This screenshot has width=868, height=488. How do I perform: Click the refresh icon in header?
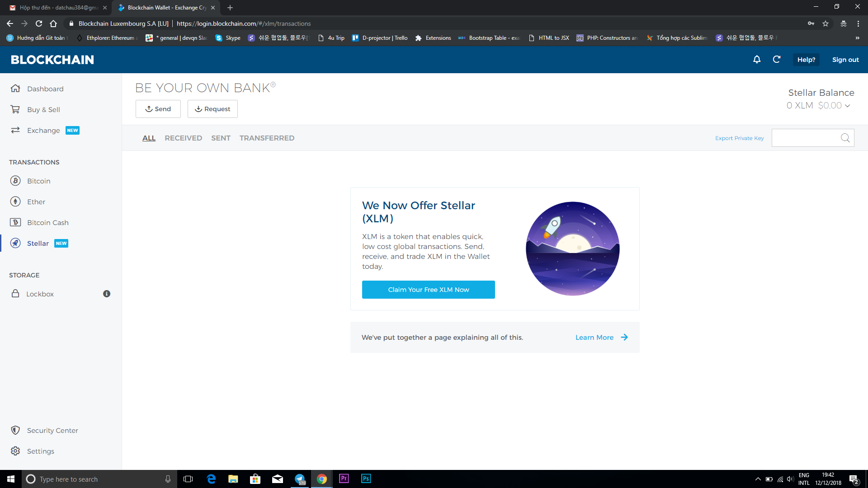pyautogui.click(x=777, y=60)
